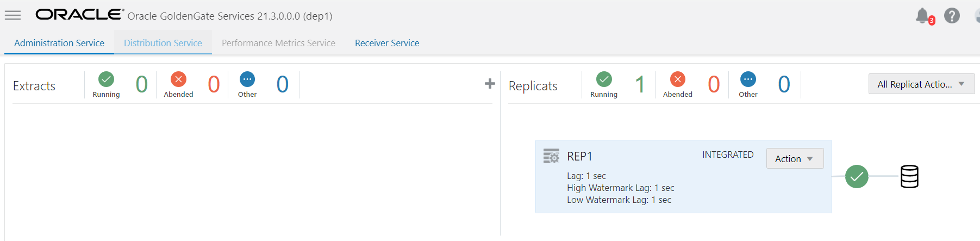Click REP1 replicat name
The image size is (980, 241).
[579, 156]
